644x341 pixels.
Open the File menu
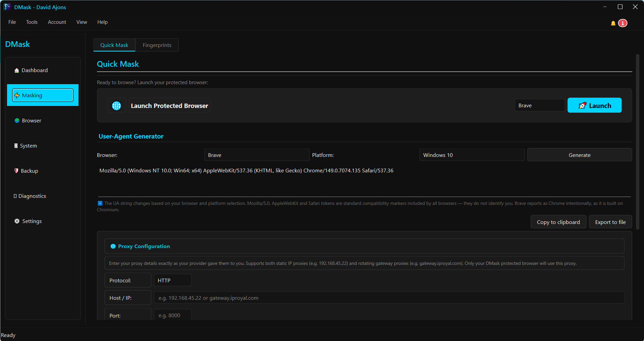pos(12,22)
